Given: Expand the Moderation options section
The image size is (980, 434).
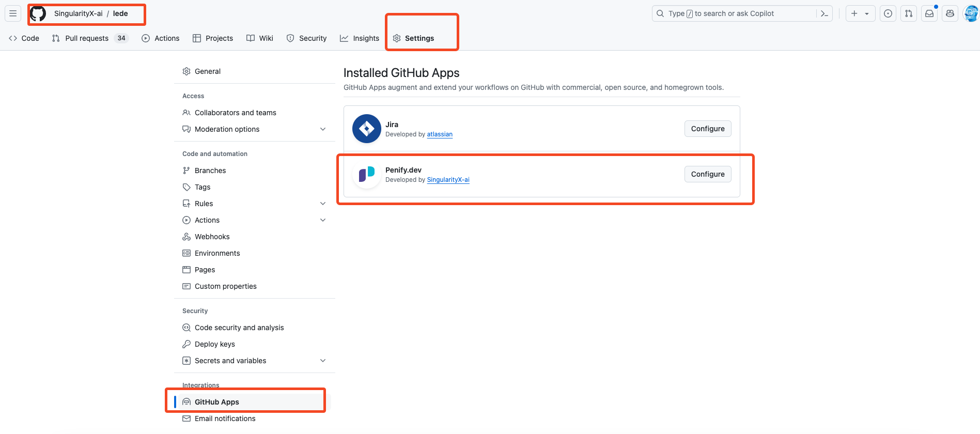Looking at the screenshot, I should 323,129.
